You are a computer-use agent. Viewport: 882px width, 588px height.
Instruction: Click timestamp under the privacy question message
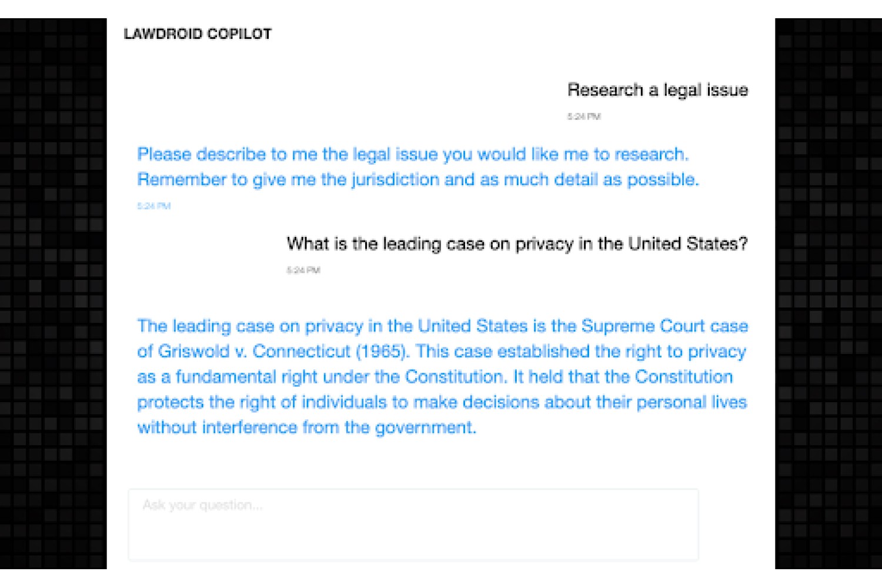pyautogui.click(x=303, y=270)
